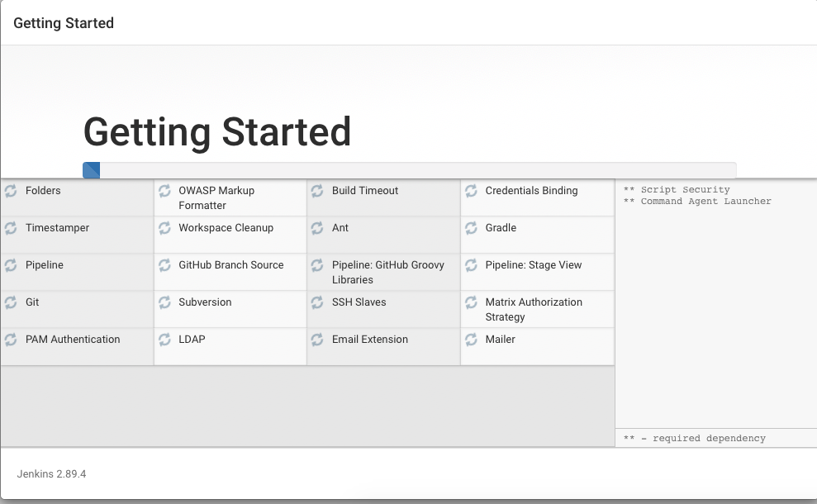Image resolution: width=817 pixels, height=504 pixels.
Task: Click the Matrix Authorization Strategy plugin label
Action: click(x=533, y=309)
